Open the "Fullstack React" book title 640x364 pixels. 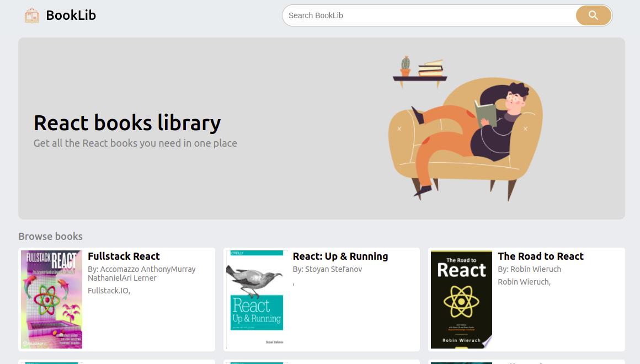point(124,256)
